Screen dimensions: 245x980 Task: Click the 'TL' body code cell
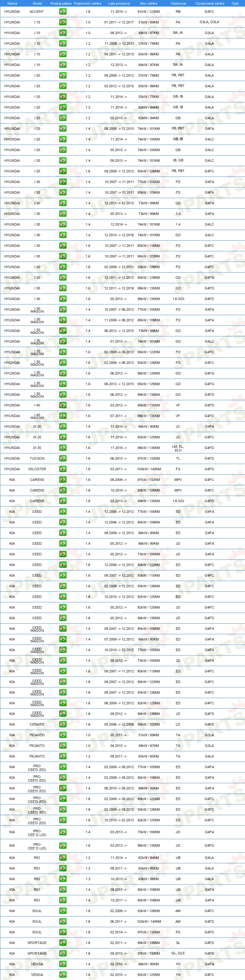(178, 458)
